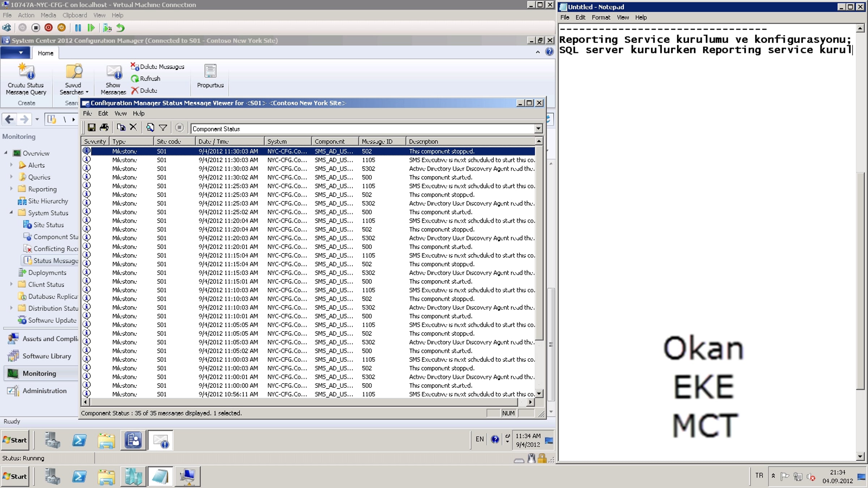The height and width of the screenshot is (488, 868).
Task: Click the Delete X icon in viewer toolbar
Action: pos(133,127)
